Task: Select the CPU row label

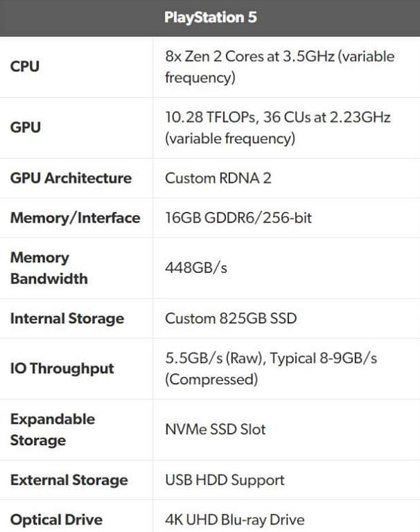Action: pyautogui.click(x=25, y=66)
